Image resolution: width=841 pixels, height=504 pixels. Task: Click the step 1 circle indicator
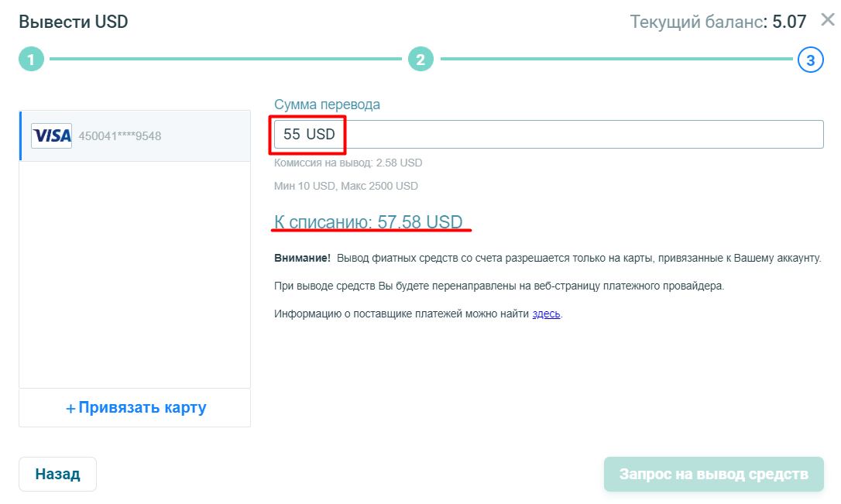pos(31,60)
